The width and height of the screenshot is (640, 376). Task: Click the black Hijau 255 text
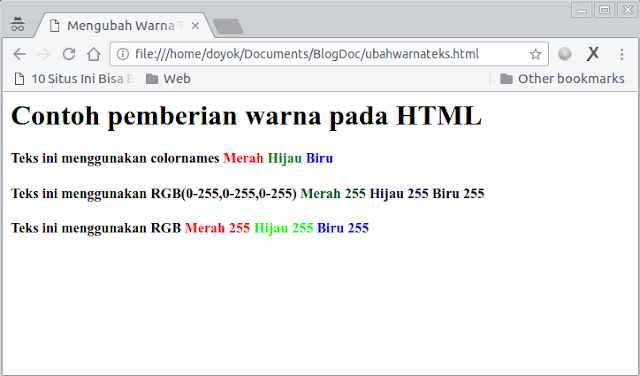(x=399, y=193)
